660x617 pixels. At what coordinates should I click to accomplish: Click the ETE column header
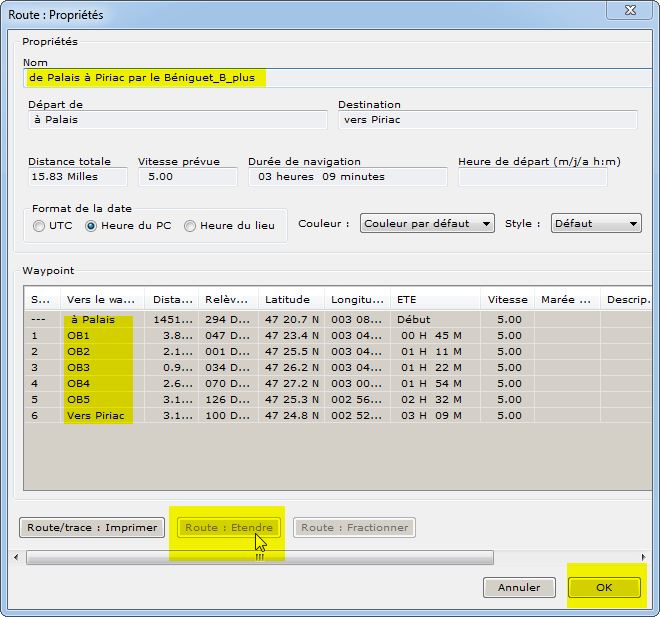(435, 300)
